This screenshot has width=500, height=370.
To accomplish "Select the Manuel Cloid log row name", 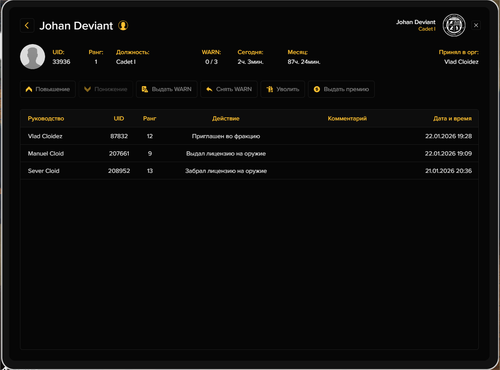I will click(46, 153).
